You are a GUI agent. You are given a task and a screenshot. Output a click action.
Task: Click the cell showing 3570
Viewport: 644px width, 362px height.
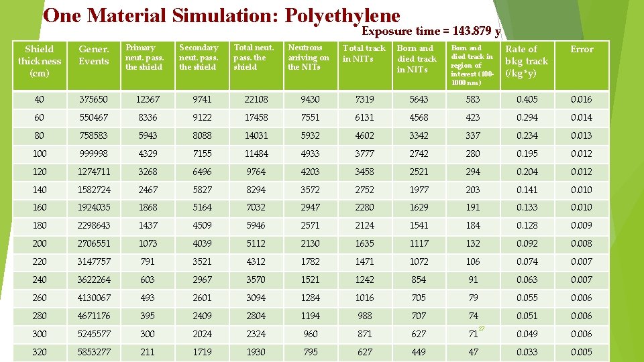click(x=256, y=280)
